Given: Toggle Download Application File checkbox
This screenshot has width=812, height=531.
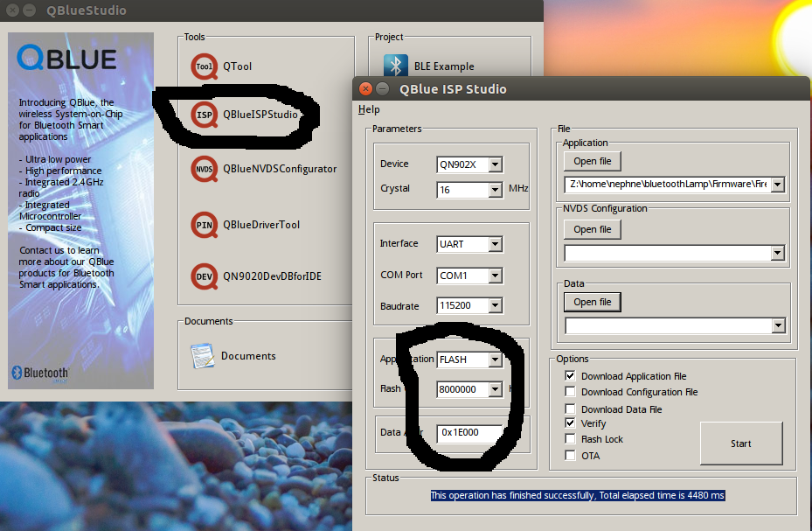Looking at the screenshot, I should tap(570, 375).
